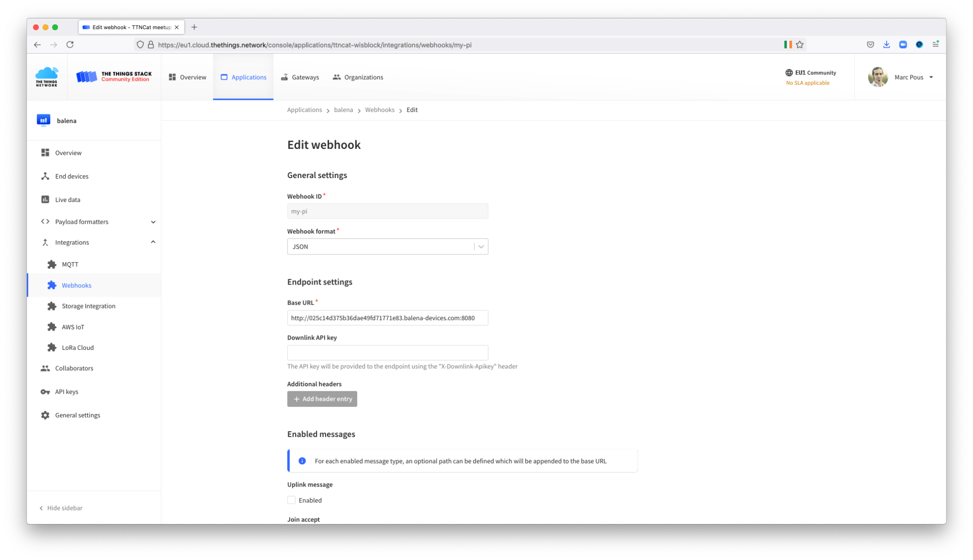The width and height of the screenshot is (973, 560).
Task: Bookmark page with star icon
Action: tap(800, 45)
